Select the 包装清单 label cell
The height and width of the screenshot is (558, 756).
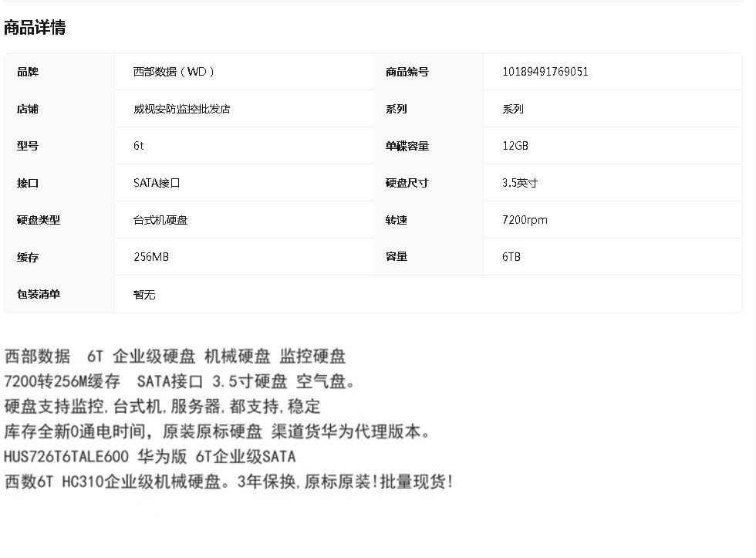(59, 294)
